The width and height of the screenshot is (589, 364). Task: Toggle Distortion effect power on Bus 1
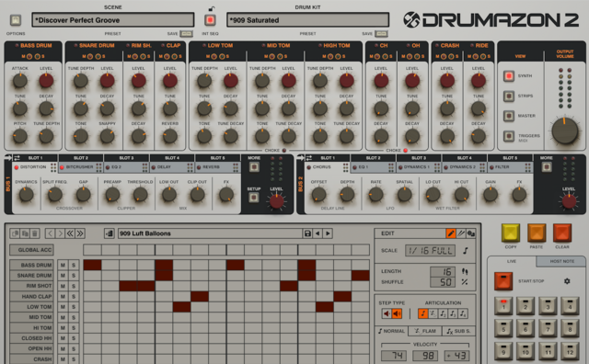[17, 167]
